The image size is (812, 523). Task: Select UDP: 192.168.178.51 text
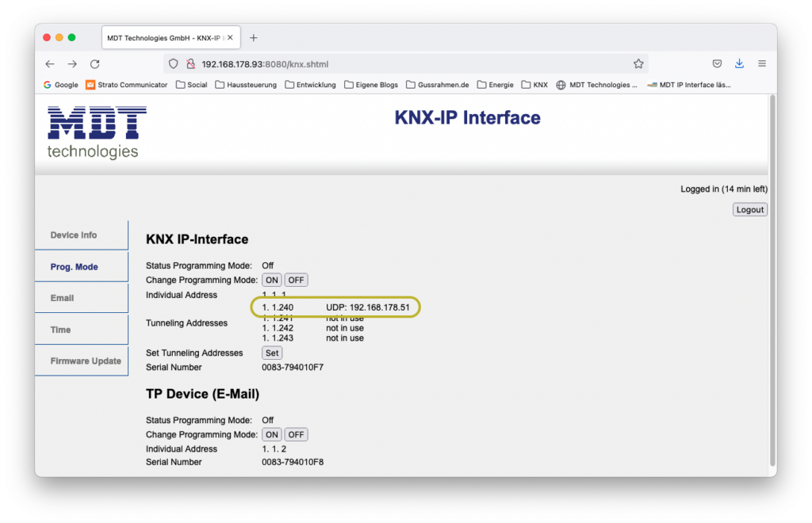pos(368,307)
